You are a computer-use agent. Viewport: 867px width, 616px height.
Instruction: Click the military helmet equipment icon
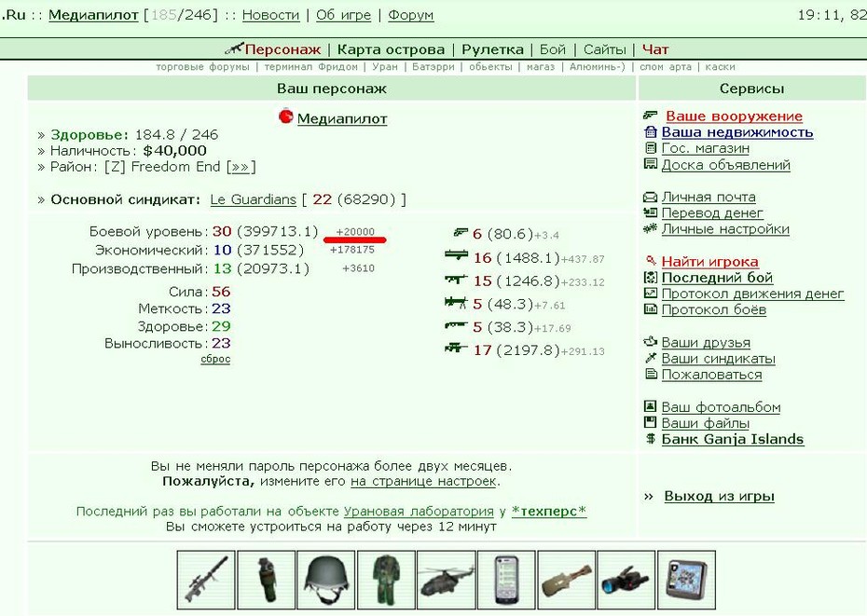(x=326, y=580)
